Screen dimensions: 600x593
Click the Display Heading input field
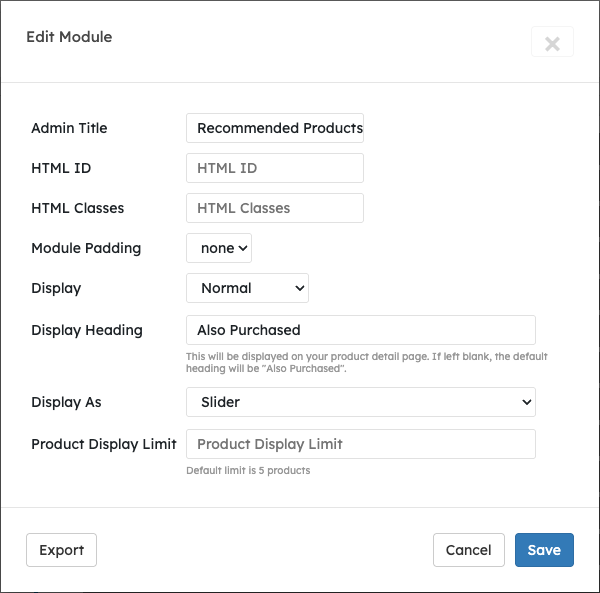pos(361,330)
